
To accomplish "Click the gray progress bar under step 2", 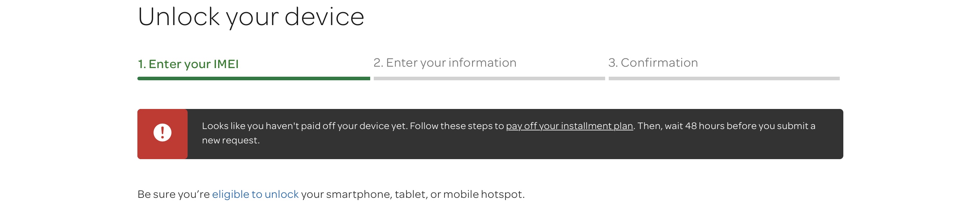I will [489, 78].
